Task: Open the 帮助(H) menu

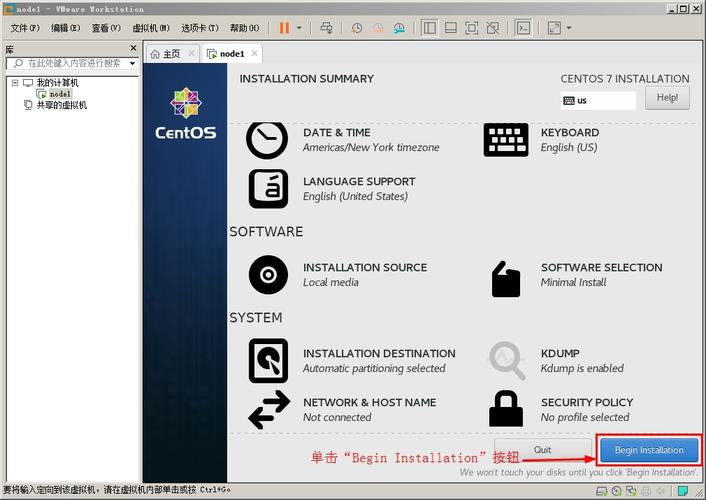Action: (244, 28)
